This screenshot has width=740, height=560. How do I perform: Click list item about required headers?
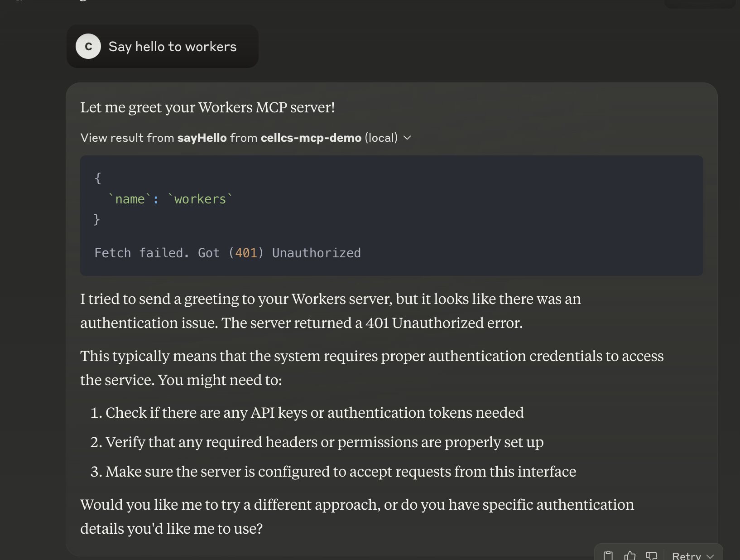[324, 442]
